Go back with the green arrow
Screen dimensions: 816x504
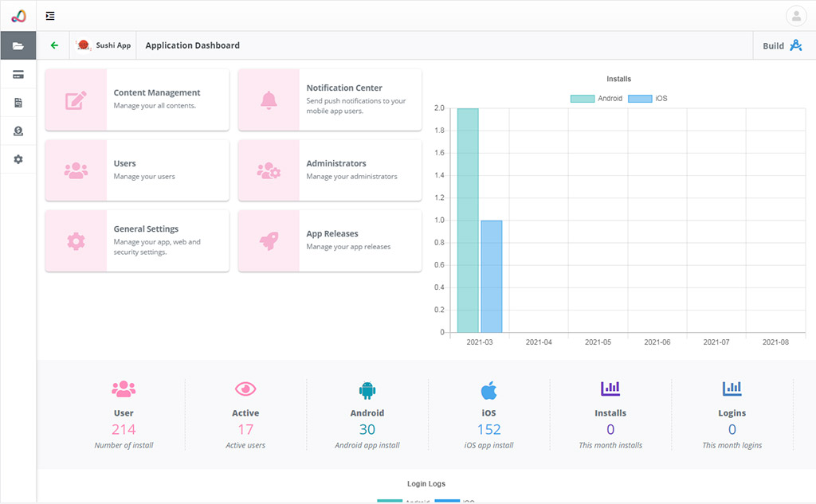point(54,45)
